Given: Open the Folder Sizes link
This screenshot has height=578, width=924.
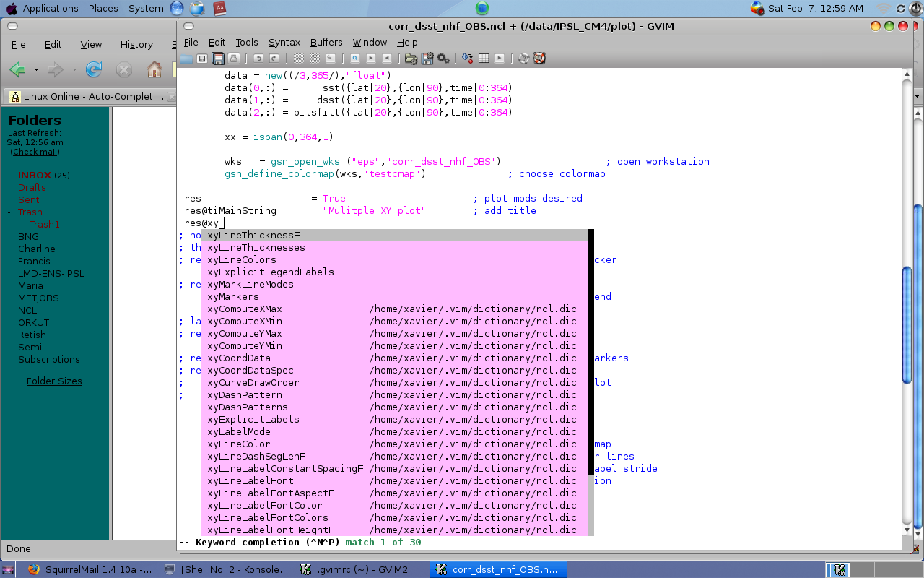Looking at the screenshot, I should click(54, 381).
